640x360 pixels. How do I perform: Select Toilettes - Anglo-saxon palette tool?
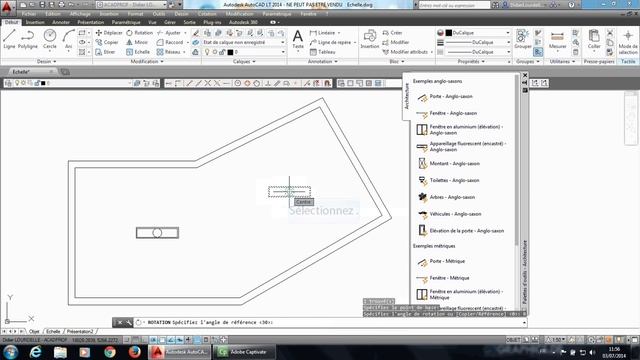point(448,180)
